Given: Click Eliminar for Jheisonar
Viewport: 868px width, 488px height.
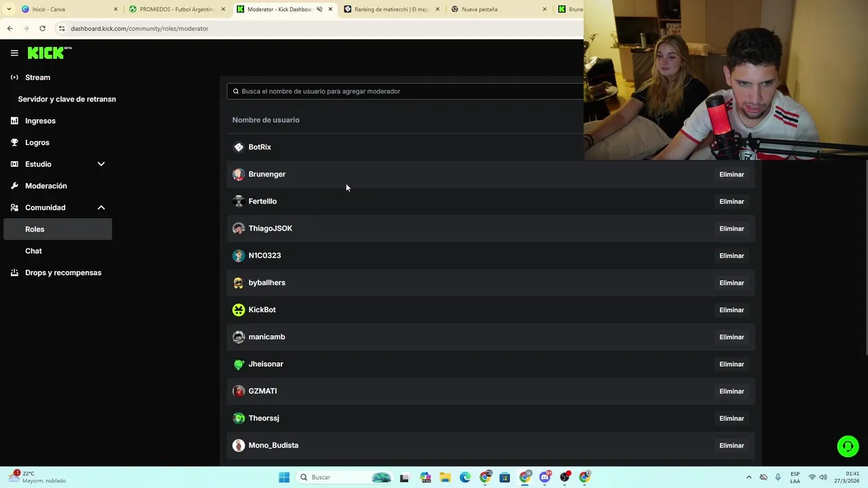Looking at the screenshot, I should coord(731,364).
